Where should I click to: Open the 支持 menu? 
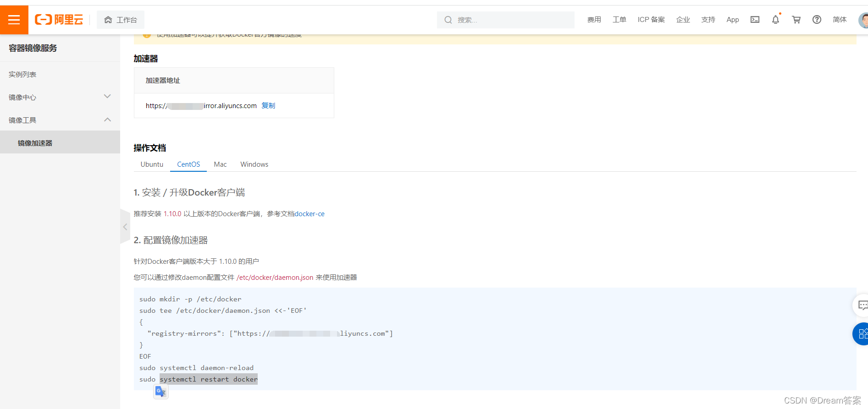[708, 20]
